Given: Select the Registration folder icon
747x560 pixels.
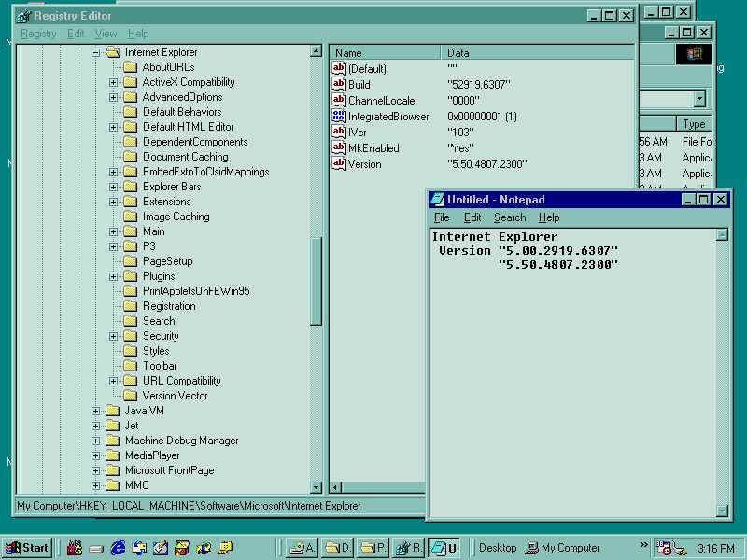Looking at the screenshot, I should point(130,306).
